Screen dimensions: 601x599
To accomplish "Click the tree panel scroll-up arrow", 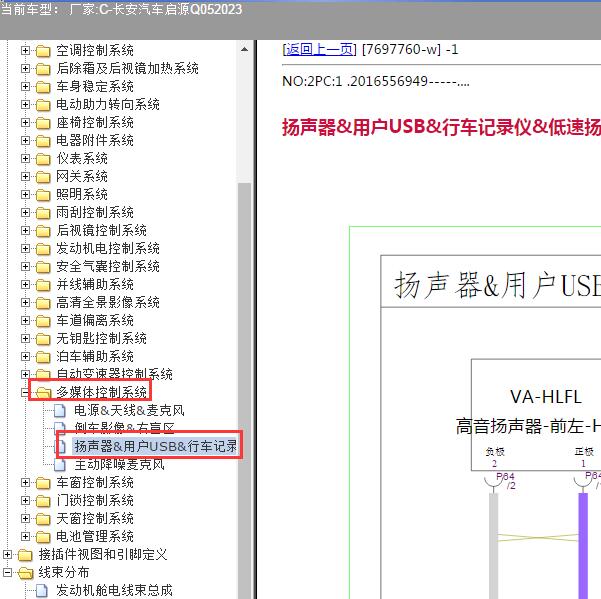I will click(x=245, y=49).
